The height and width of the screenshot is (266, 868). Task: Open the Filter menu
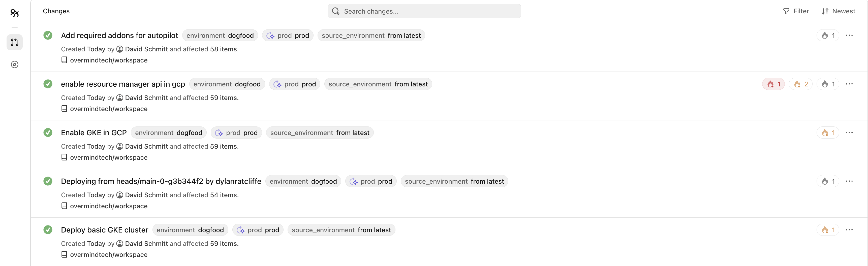(796, 11)
